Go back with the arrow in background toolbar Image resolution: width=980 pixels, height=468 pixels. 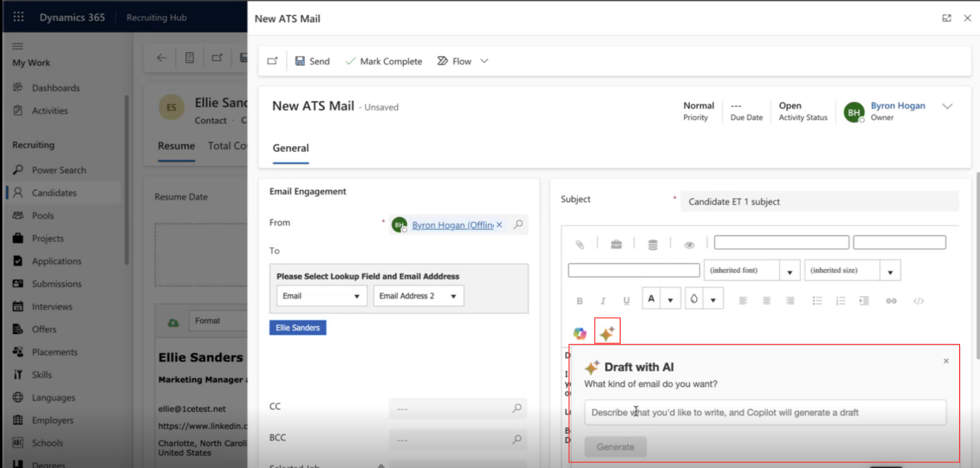(162, 58)
